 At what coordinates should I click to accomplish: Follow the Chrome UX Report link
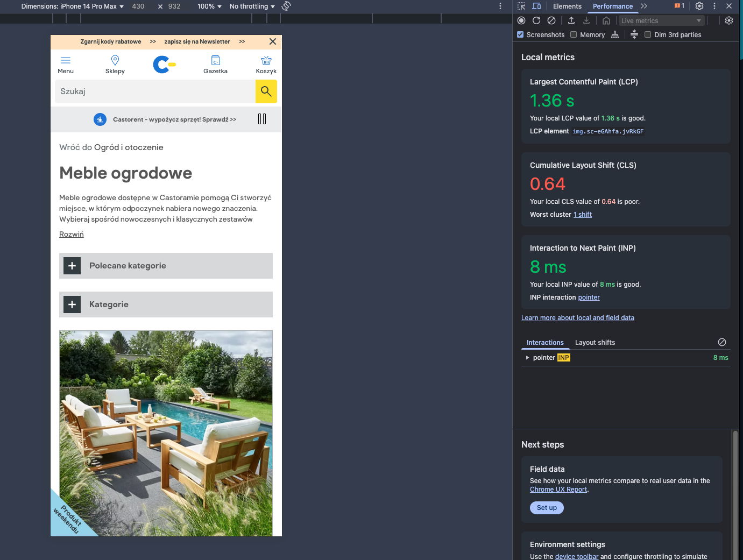point(558,489)
